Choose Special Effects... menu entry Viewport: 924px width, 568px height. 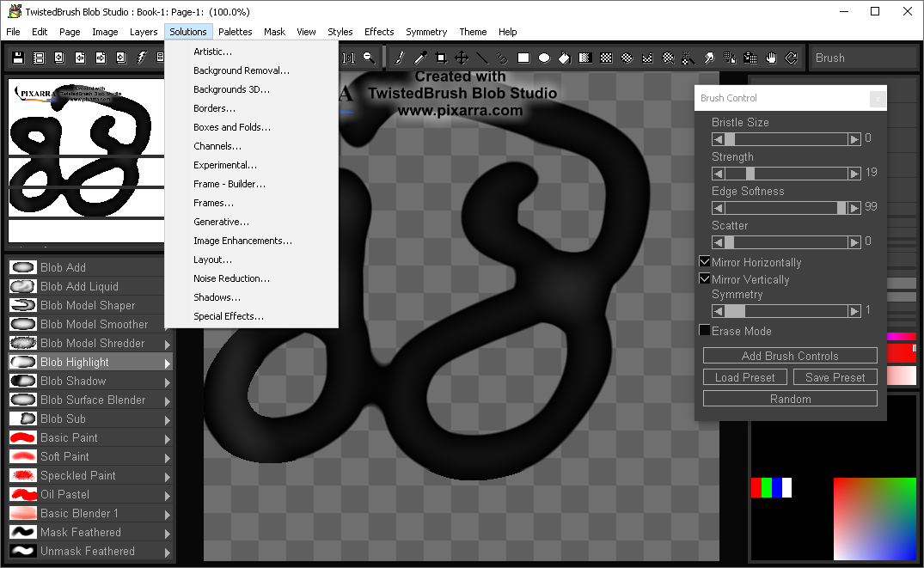pos(251,316)
